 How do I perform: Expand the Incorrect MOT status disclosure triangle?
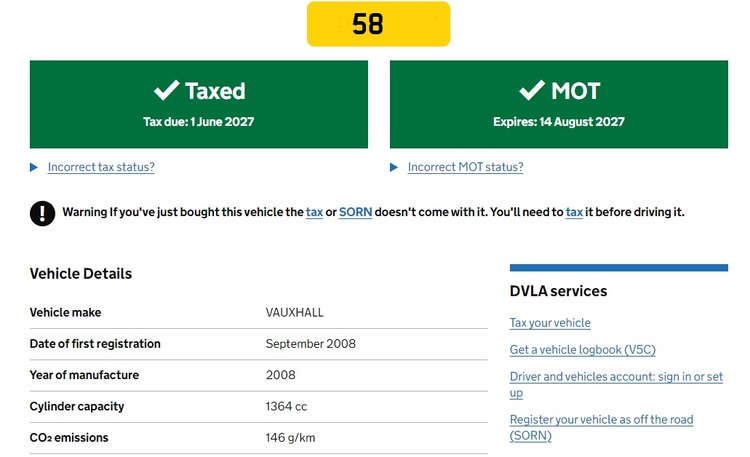(394, 167)
